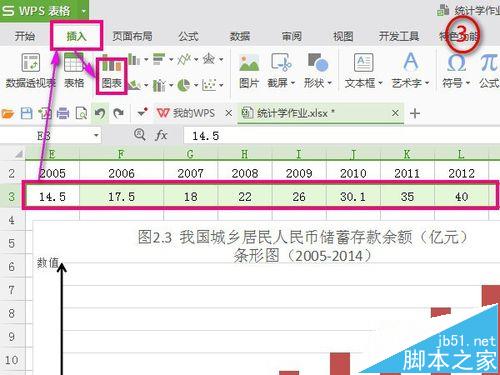Click the Equation (公式) pi icon
The width and height of the screenshot is (500, 375).
[489, 63]
